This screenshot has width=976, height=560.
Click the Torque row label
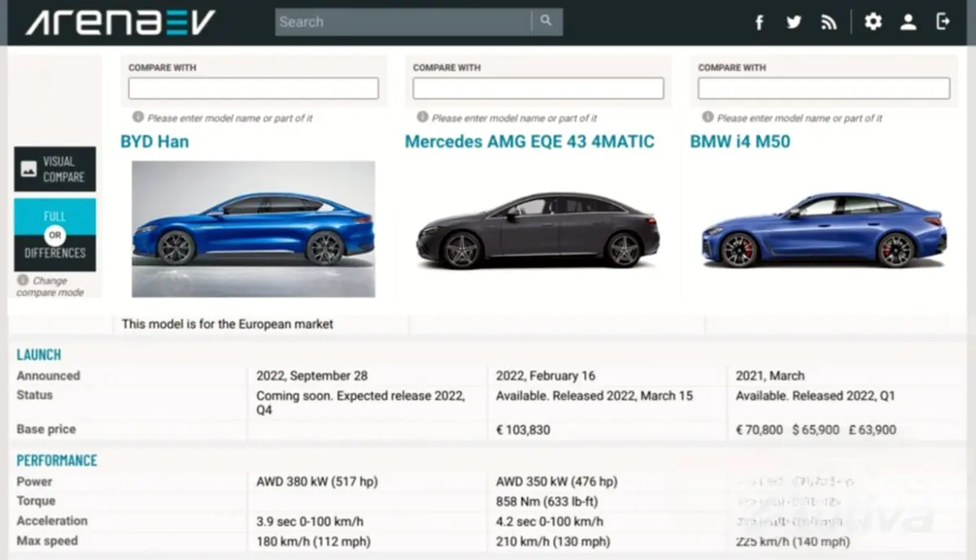click(x=37, y=501)
